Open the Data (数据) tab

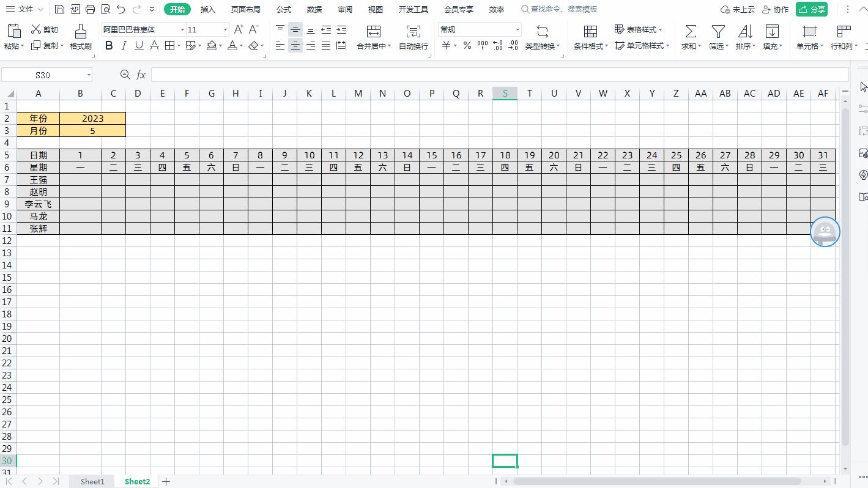point(314,9)
